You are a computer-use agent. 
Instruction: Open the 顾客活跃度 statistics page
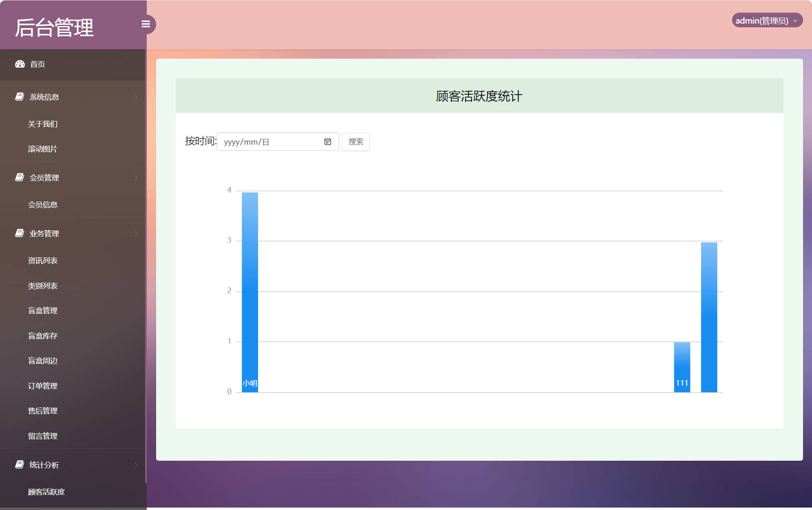(46, 492)
